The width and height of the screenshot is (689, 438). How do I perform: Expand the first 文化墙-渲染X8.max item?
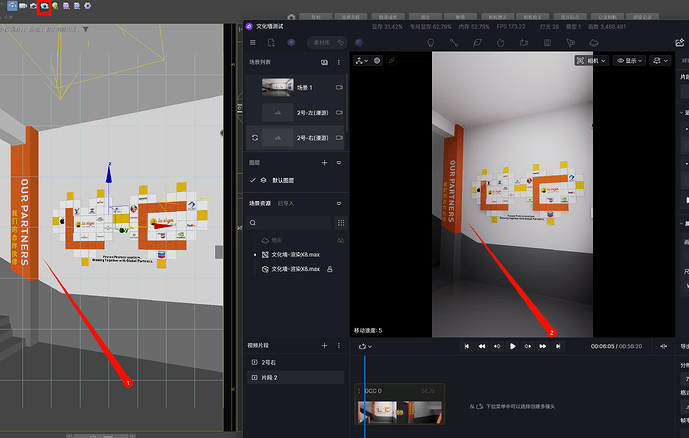click(x=255, y=254)
